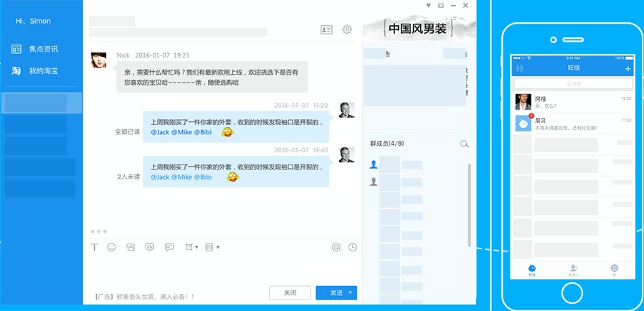Click the 欧美街头女装 ad link
The width and height of the screenshot is (644, 311).
click(x=143, y=296)
